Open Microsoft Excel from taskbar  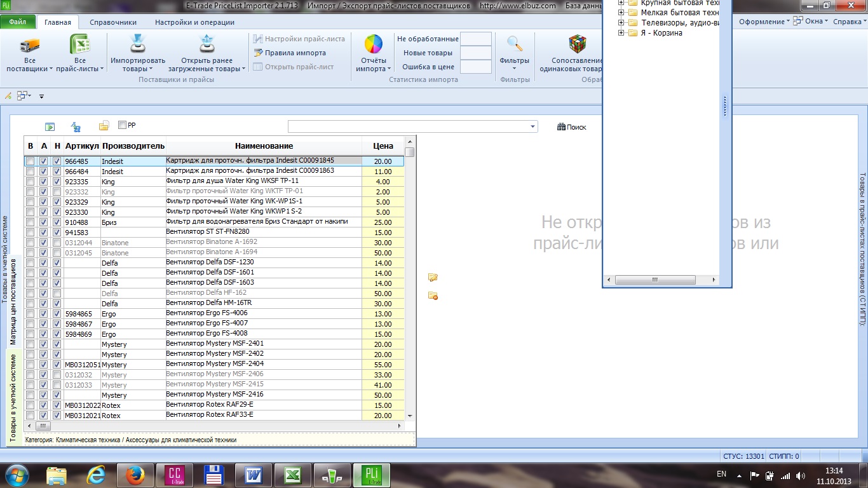coord(292,475)
